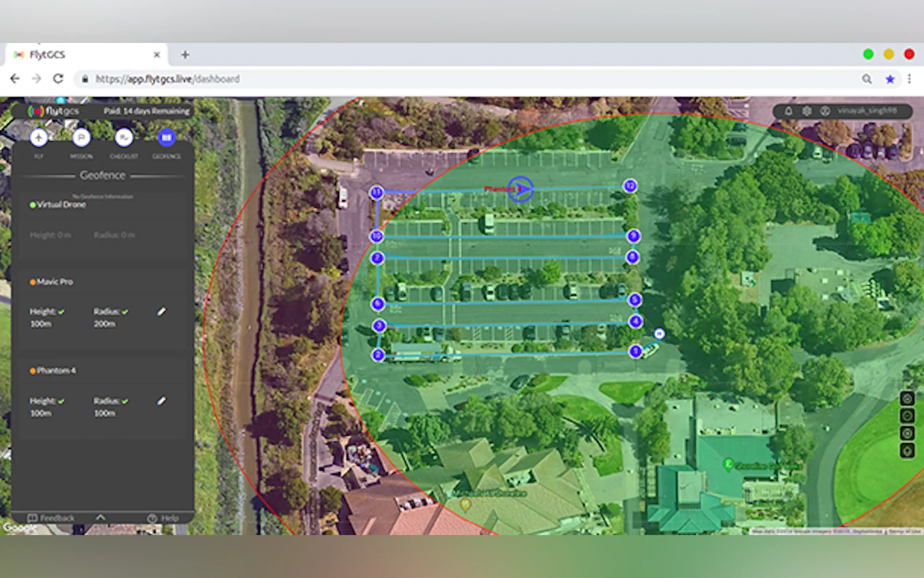Click the topmost map control button

tap(907, 399)
